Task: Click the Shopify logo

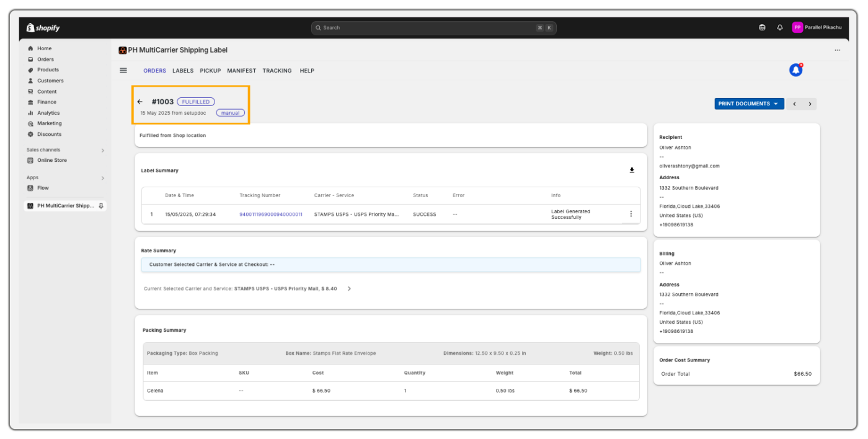Action: pyautogui.click(x=43, y=28)
